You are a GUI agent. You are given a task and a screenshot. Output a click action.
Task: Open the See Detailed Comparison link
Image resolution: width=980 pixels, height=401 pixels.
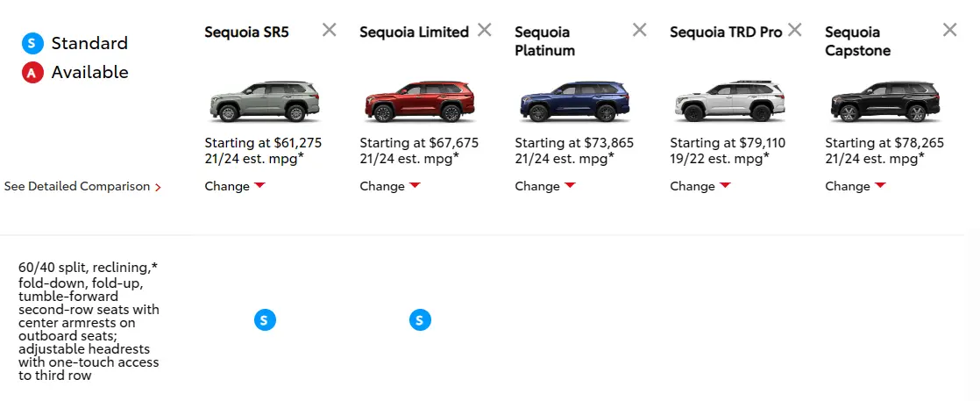(x=82, y=186)
